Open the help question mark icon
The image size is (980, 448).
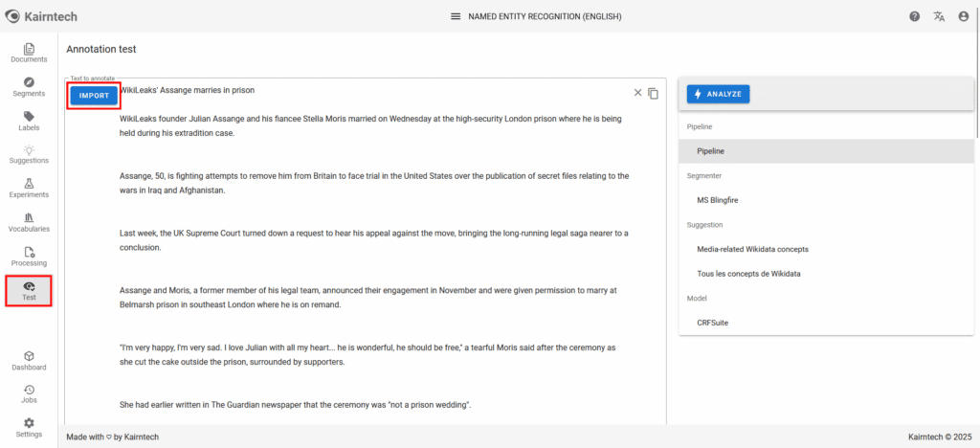point(914,16)
